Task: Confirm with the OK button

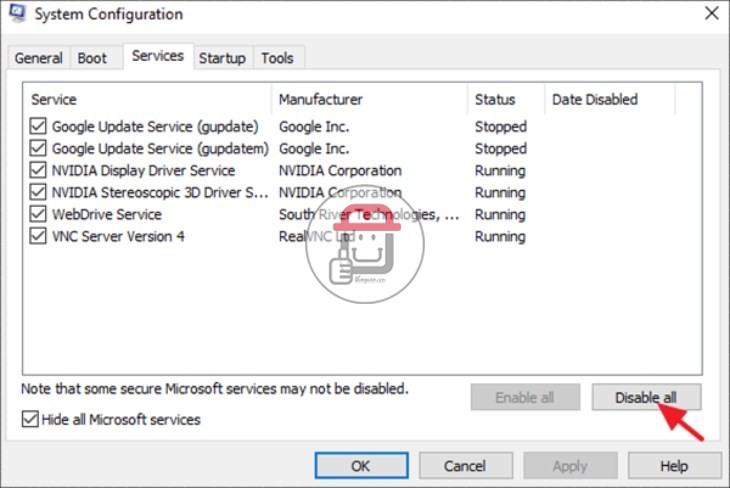Action: coord(362,466)
